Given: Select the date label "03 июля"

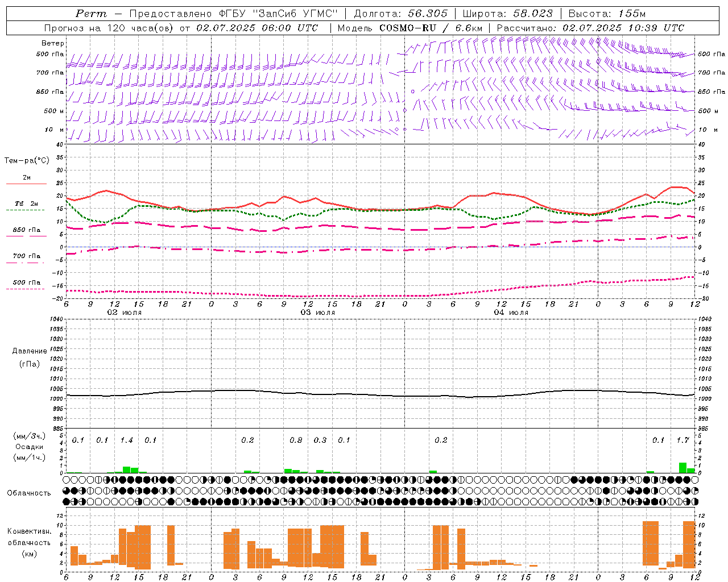Looking at the screenshot, I should tap(318, 313).
